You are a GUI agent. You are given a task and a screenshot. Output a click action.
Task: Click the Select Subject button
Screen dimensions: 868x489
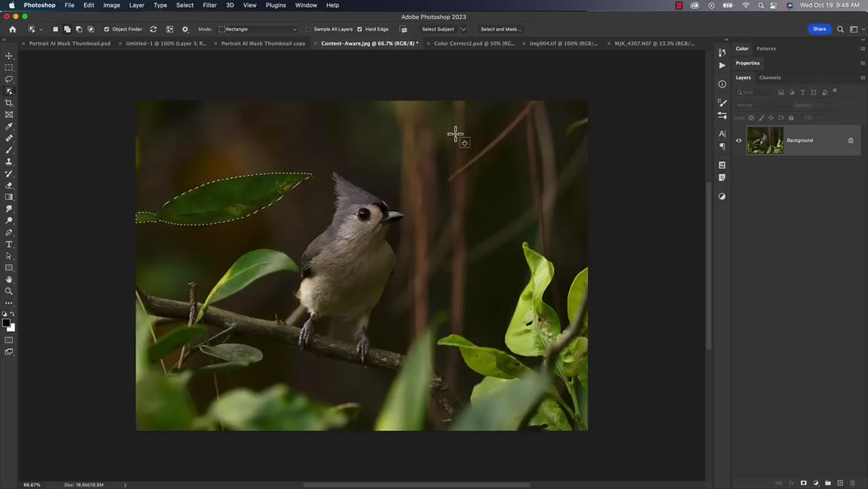coord(438,30)
